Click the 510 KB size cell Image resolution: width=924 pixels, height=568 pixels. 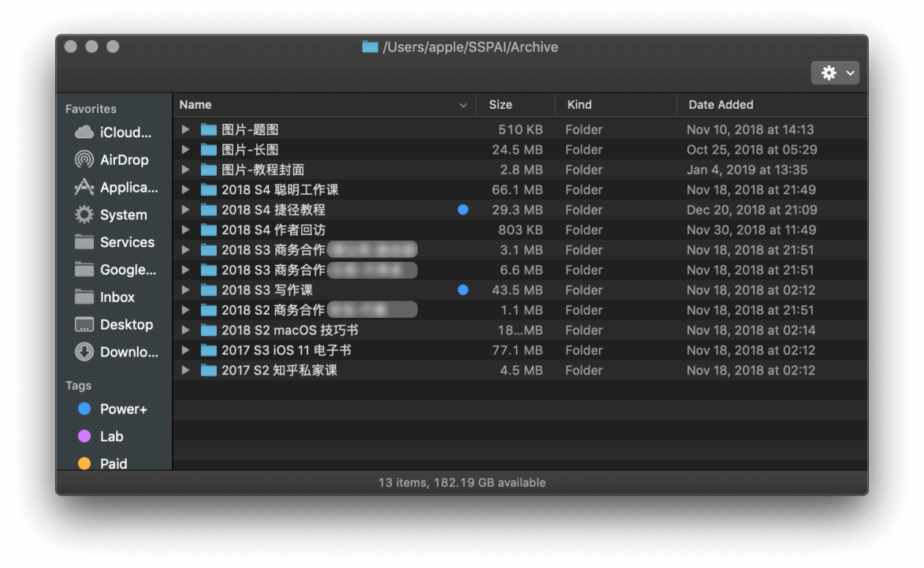pyautogui.click(x=520, y=129)
